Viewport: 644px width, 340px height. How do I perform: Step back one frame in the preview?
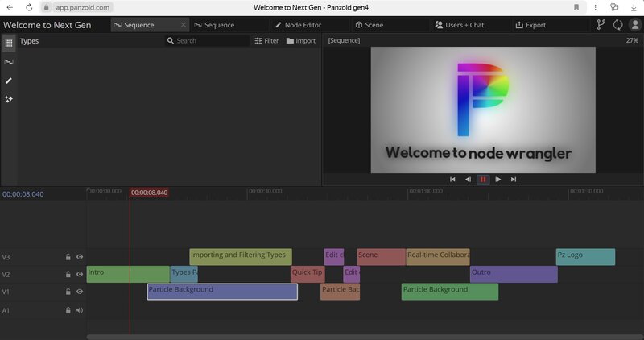tap(468, 180)
